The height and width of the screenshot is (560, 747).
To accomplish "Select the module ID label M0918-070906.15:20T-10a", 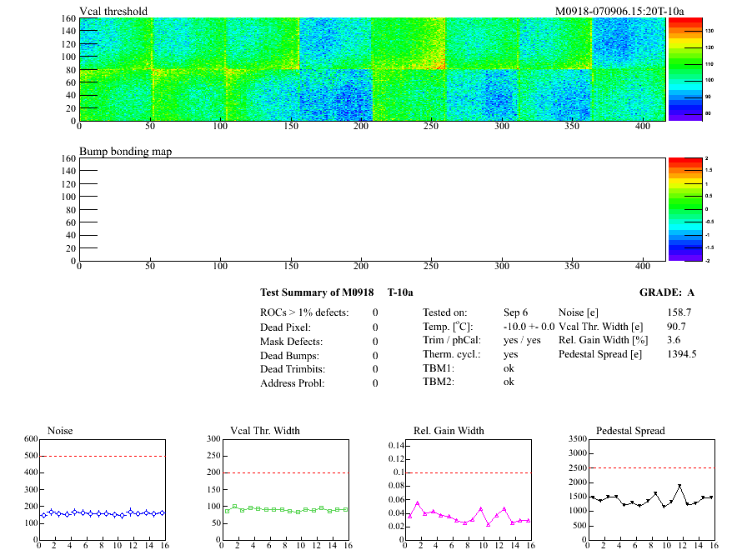I will point(619,11).
